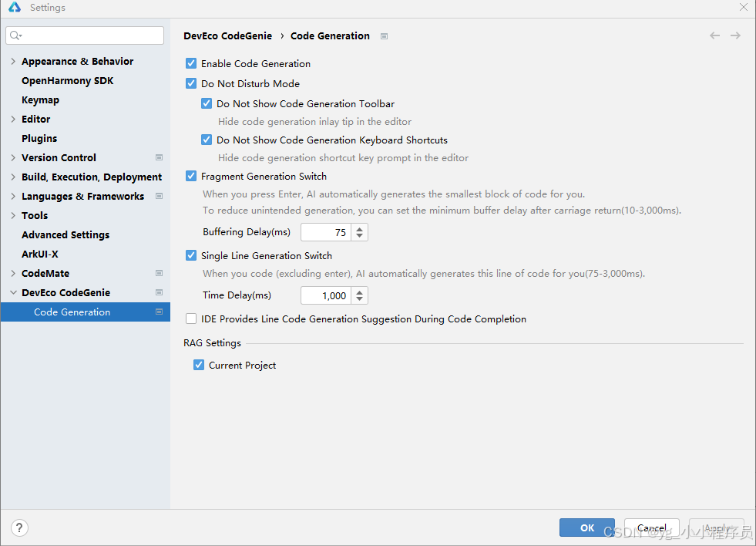Open OpenHarmony SDK settings

68,80
